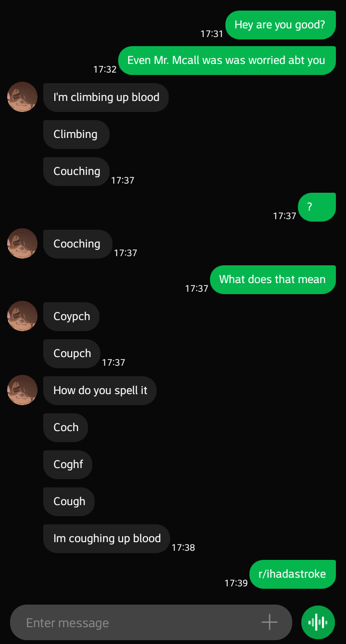The width and height of the screenshot is (346, 644).
Task: Select the 'Coch' message bubble
Action: point(65,427)
